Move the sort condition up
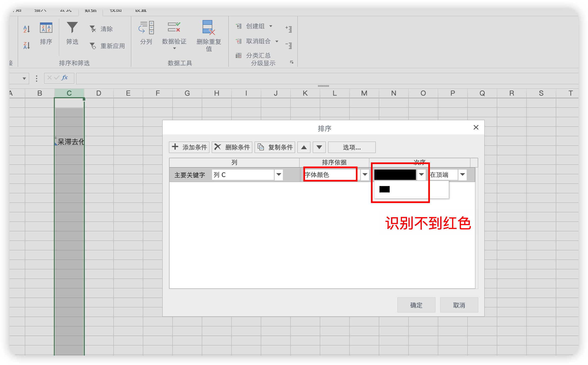 [x=304, y=147]
